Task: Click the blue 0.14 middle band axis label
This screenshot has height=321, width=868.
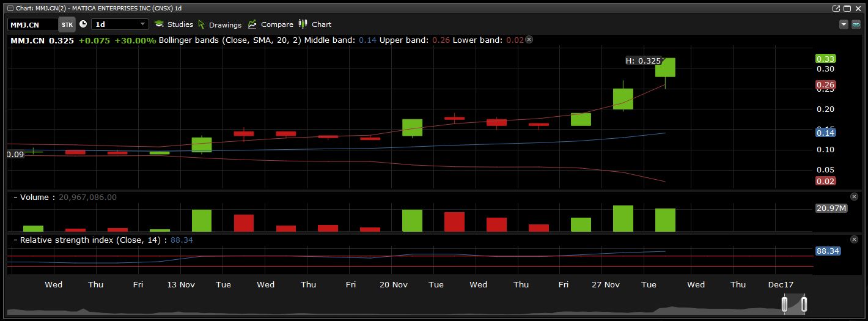Action: [x=826, y=133]
